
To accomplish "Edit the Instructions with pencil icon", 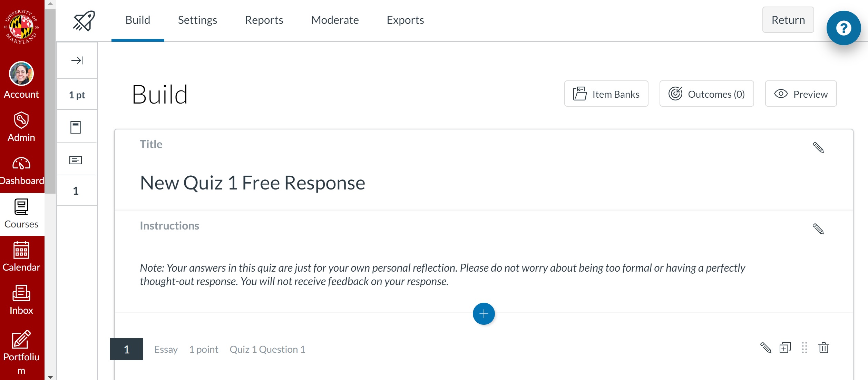I will tap(818, 229).
